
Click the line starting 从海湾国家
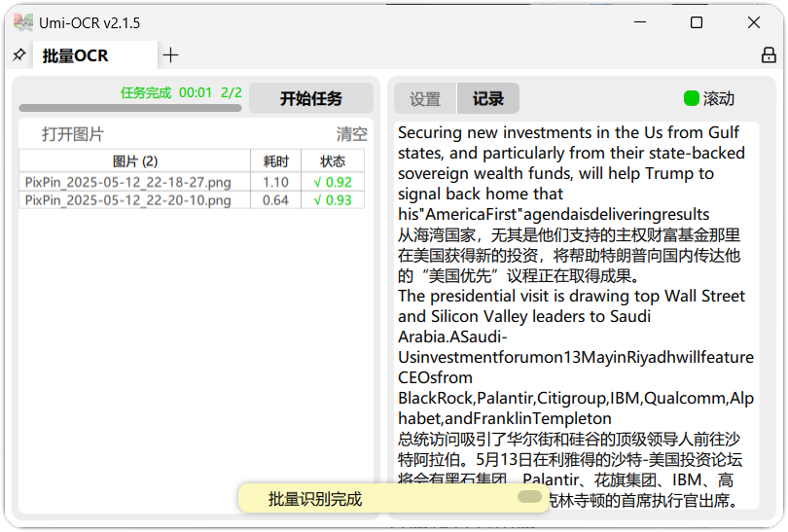click(569, 234)
